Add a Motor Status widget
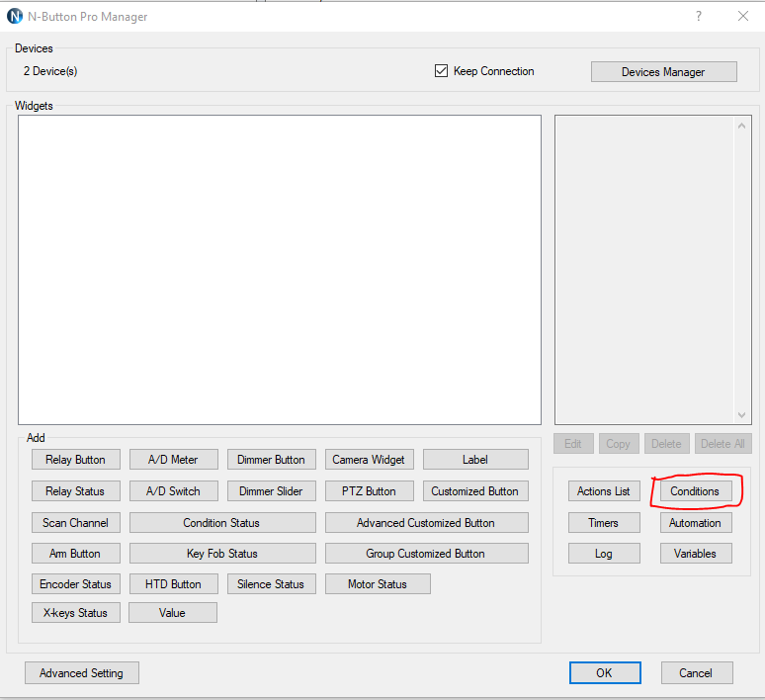The width and height of the screenshot is (765, 700). click(x=378, y=583)
